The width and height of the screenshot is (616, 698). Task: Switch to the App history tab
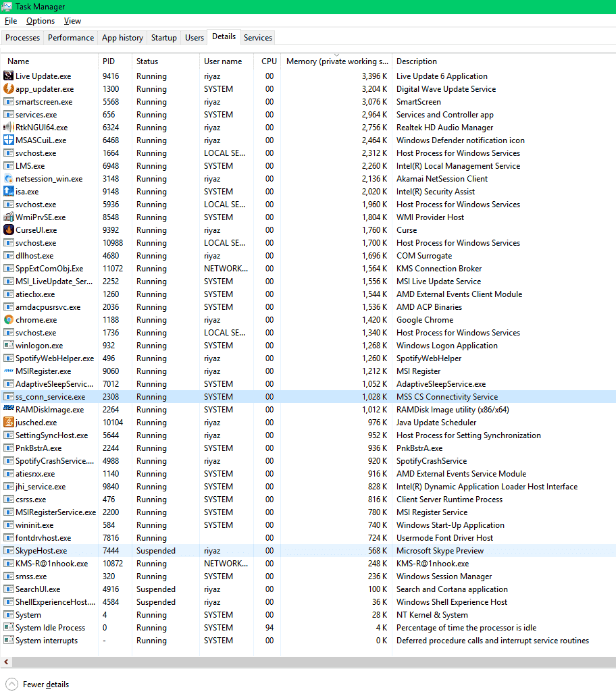click(x=122, y=37)
